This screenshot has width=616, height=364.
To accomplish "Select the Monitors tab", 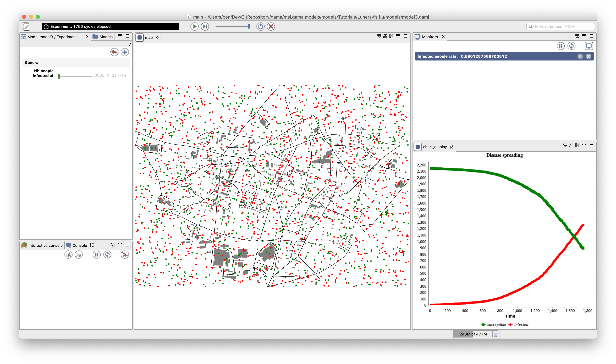I will [429, 37].
